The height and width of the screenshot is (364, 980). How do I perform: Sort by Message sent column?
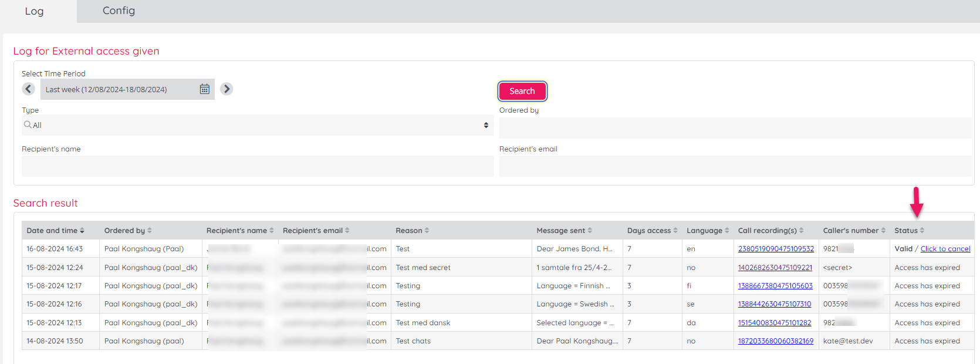[564, 231]
